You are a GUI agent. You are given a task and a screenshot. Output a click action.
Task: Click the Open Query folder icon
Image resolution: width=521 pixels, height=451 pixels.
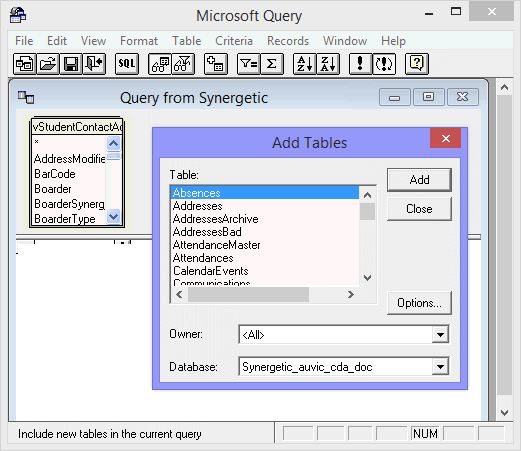(48, 64)
